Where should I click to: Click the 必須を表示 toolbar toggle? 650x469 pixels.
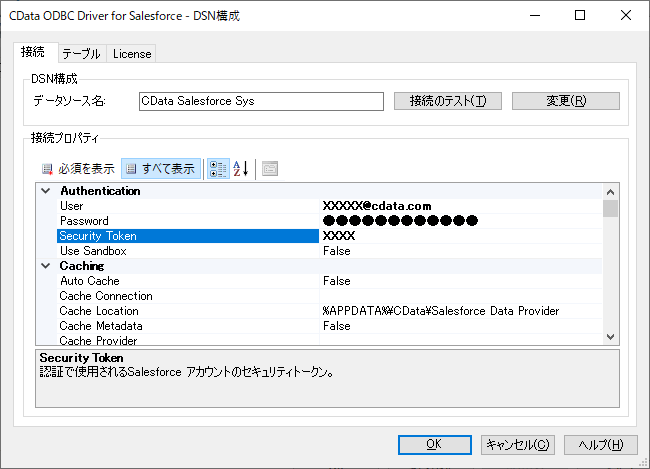click(x=78, y=169)
